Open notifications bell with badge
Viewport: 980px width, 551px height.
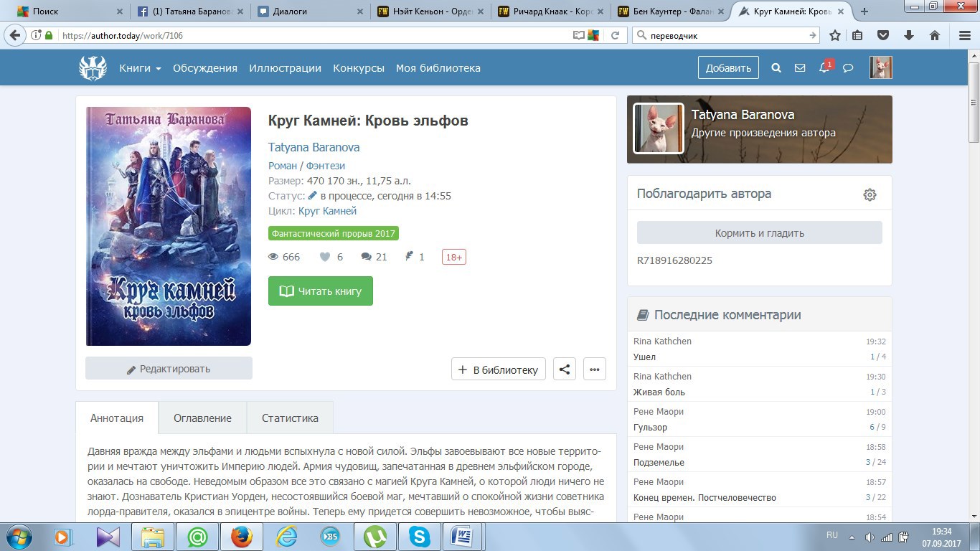(x=824, y=68)
